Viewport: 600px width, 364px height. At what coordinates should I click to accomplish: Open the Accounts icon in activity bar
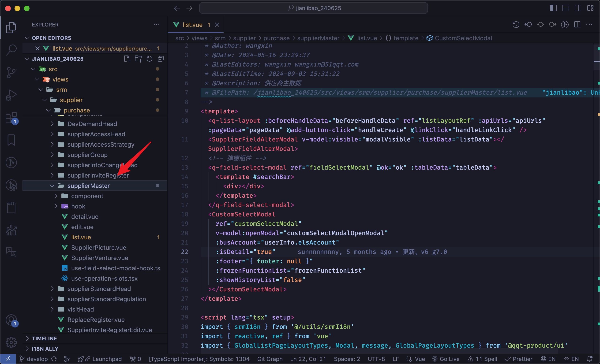[11, 320]
